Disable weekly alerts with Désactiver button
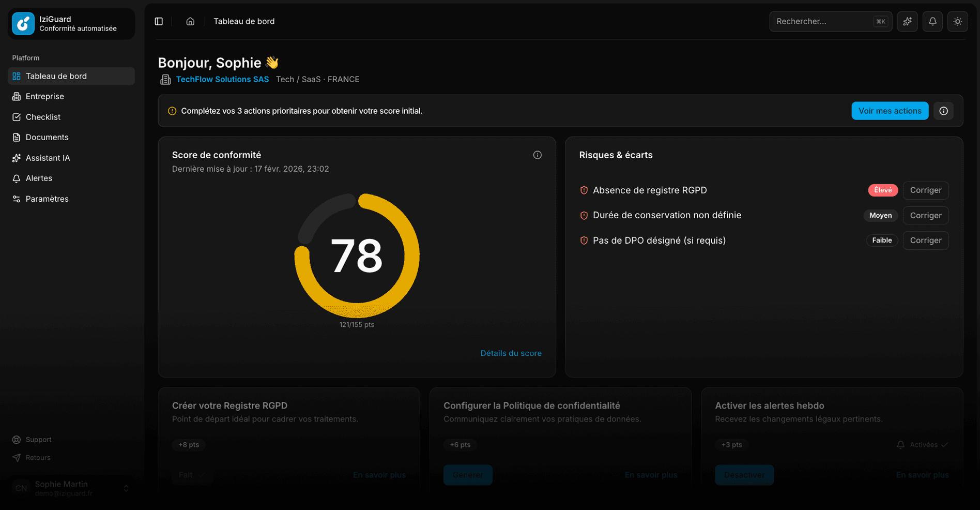The height and width of the screenshot is (510, 980). [x=744, y=475]
